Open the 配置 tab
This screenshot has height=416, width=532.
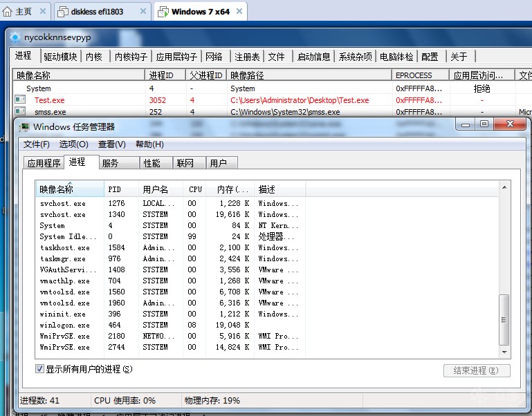[431, 57]
